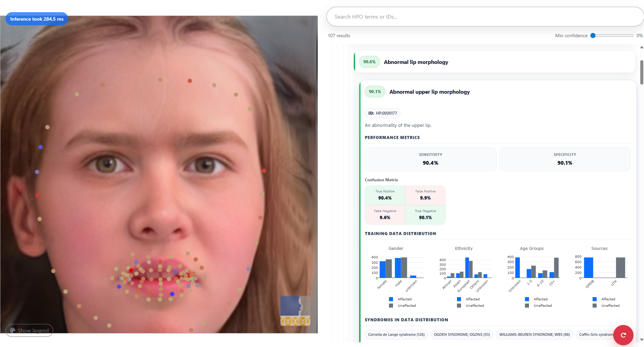Click the red refresh icon button

coord(623,335)
